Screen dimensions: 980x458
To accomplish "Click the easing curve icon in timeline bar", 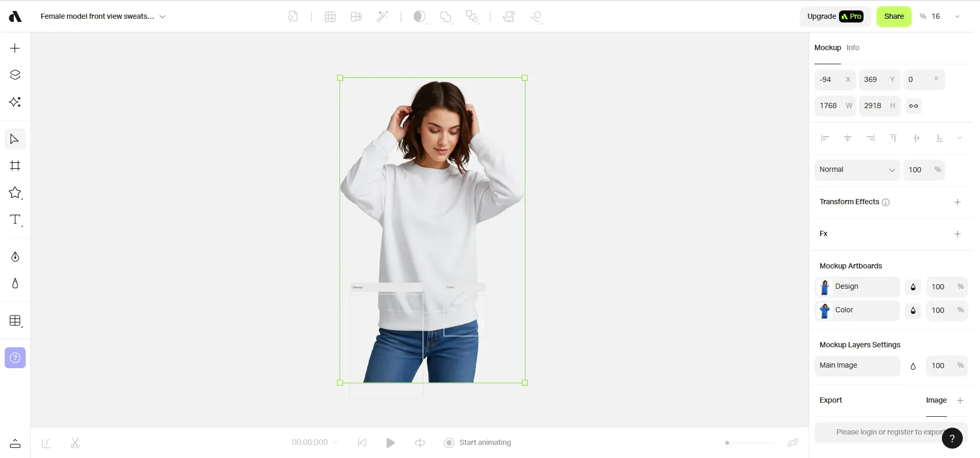I will [46, 443].
